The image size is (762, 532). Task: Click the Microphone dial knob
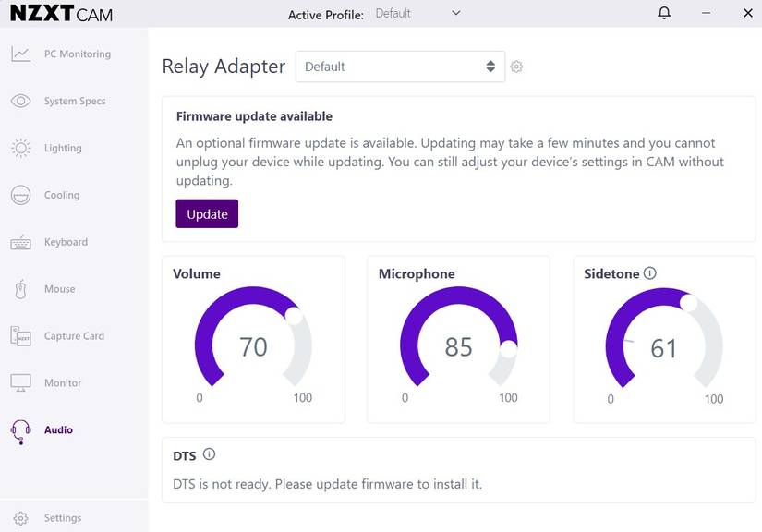click(509, 351)
